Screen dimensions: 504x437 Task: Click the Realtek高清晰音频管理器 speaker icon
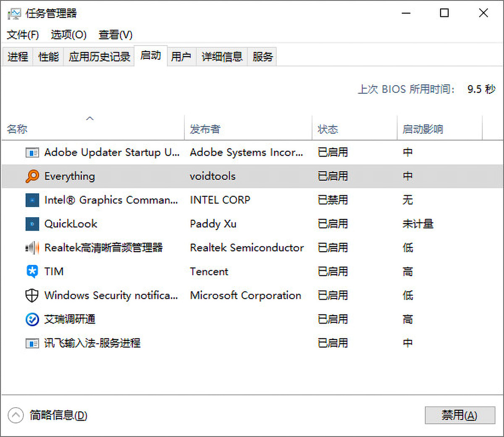[31, 248]
